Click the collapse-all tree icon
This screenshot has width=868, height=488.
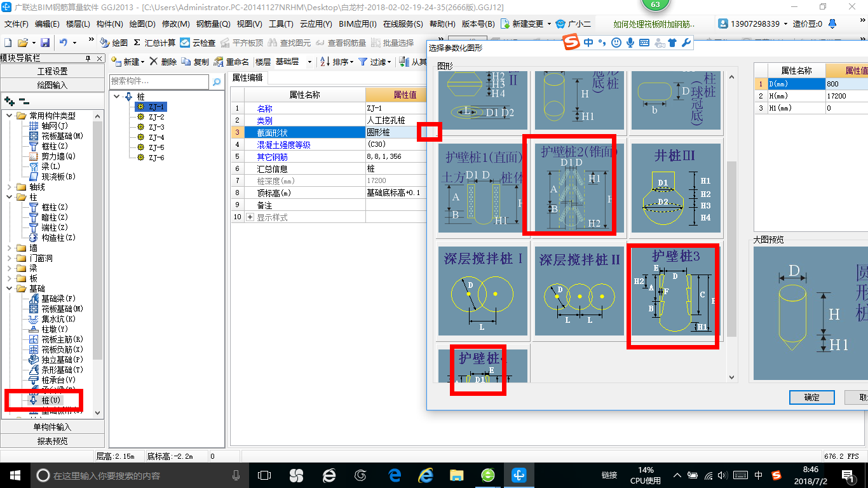24,101
